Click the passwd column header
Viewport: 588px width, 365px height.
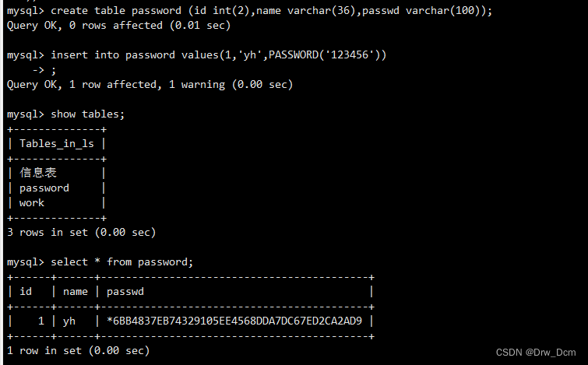[x=125, y=292]
